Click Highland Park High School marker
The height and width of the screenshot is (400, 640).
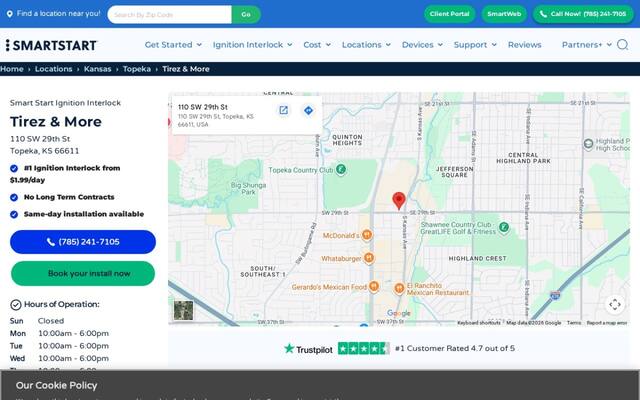[x=588, y=144]
